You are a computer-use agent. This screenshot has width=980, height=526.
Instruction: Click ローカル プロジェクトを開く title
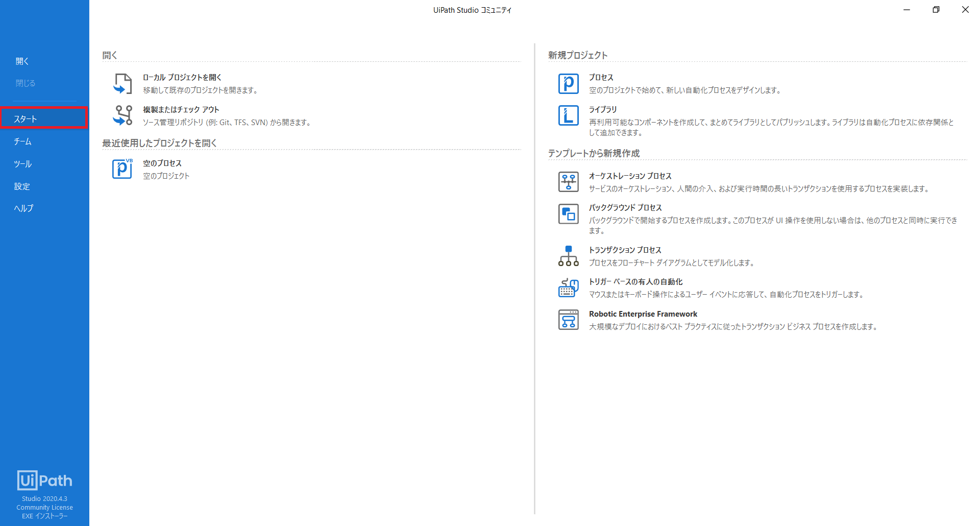click(x=182, y=78)
